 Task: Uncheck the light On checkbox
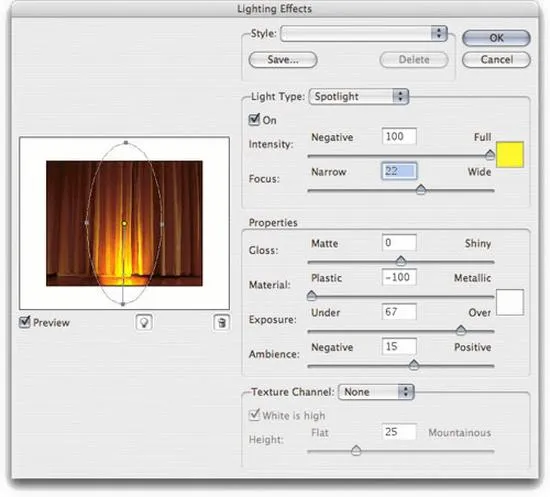click(254, 120)
